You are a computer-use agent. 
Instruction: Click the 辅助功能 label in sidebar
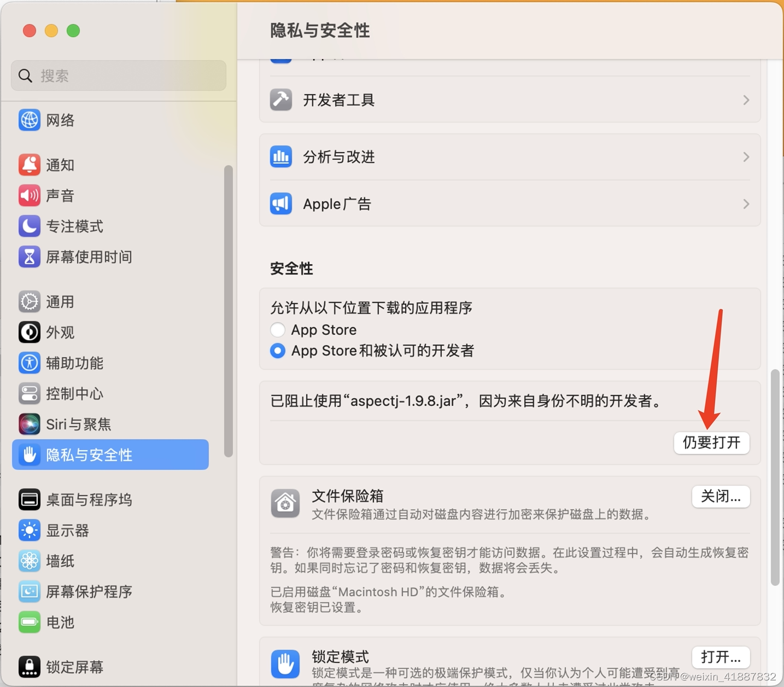(x=74, y=363)
